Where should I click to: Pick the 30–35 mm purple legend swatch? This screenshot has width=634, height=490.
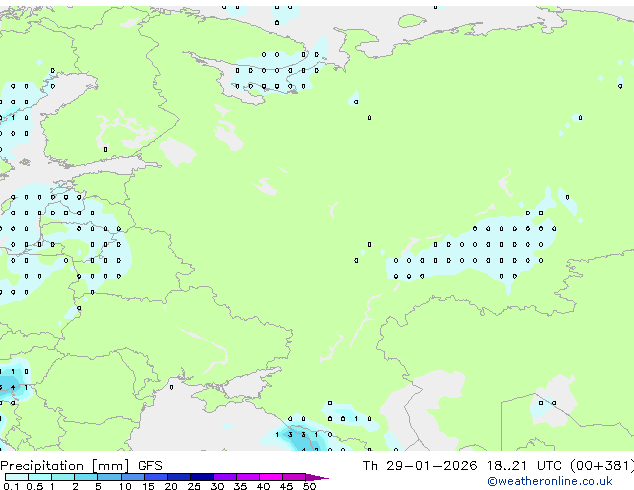[x=224, y=477]
